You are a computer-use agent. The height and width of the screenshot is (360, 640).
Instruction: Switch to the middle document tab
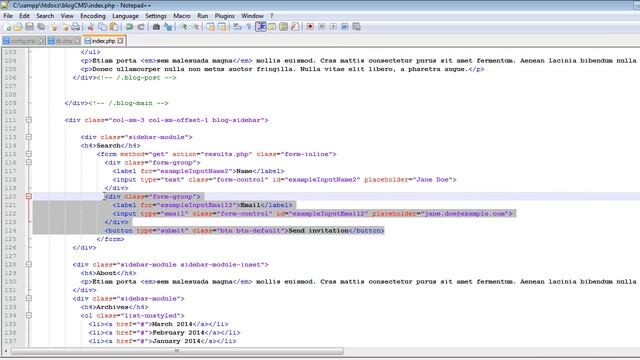pyautogui.click(x=64, y=41)
